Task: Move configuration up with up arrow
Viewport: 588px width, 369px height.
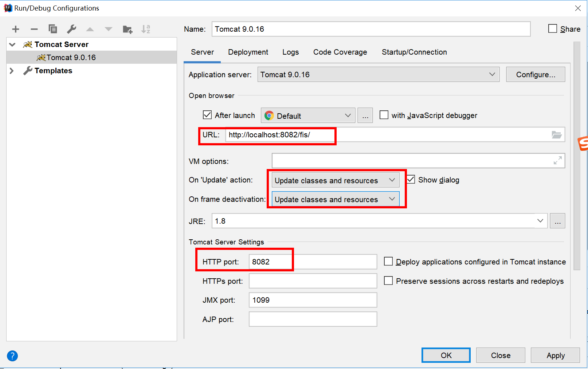Action: (90, 29)
